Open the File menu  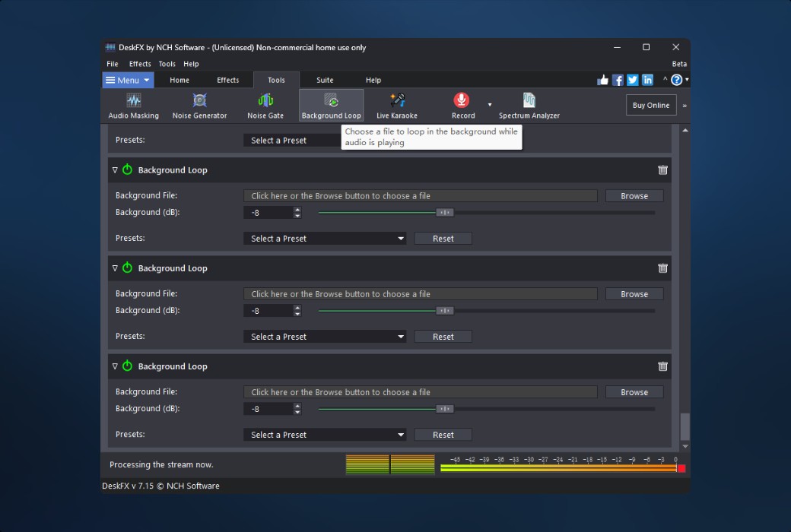(113, 64)
